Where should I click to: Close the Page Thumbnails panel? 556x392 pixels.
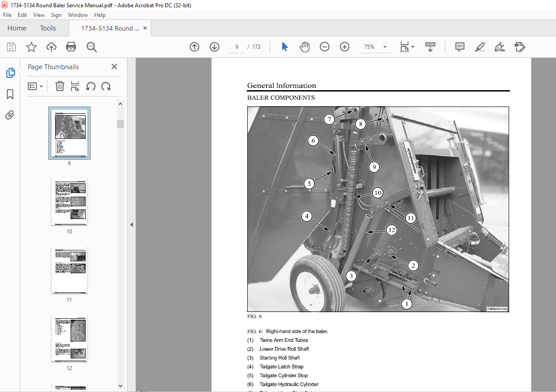(114, 66)
